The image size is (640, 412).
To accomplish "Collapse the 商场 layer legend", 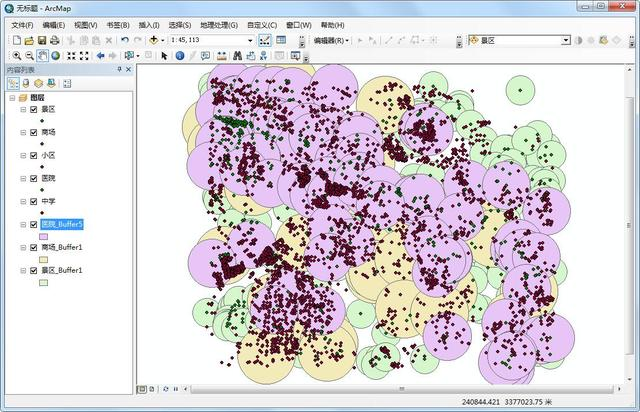I will pos(23,132).
